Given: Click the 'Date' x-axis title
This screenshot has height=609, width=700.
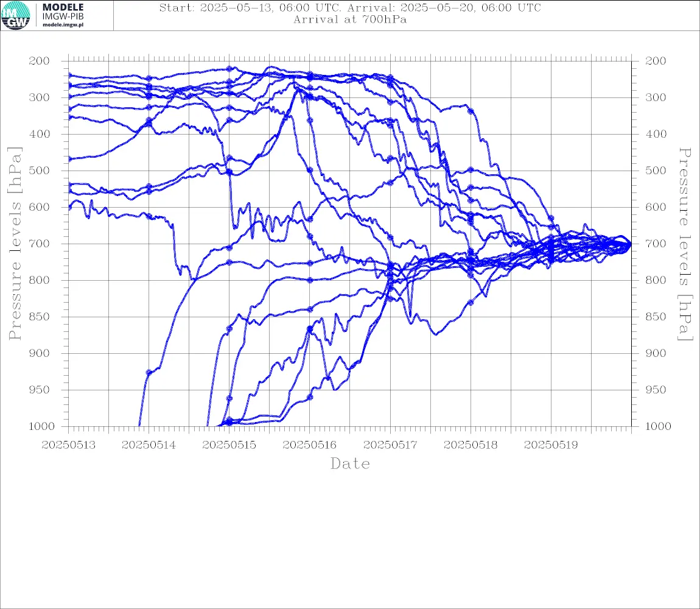Looking at the screenshot, I should coord(350,464).
